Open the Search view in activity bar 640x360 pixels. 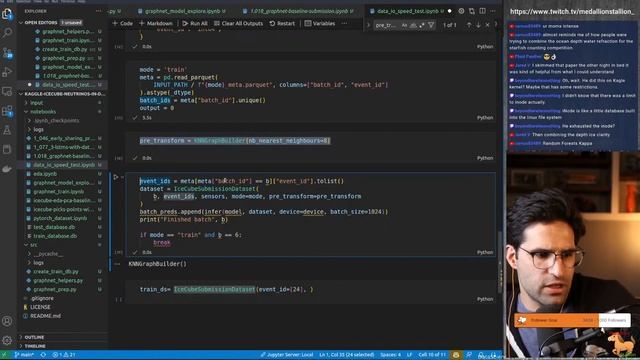point(7,33)
